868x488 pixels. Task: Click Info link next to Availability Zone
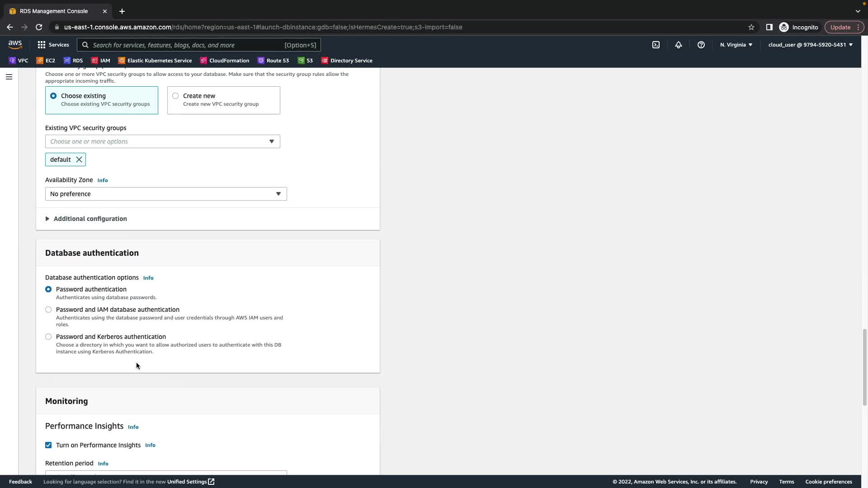click(x=103, y=180)
